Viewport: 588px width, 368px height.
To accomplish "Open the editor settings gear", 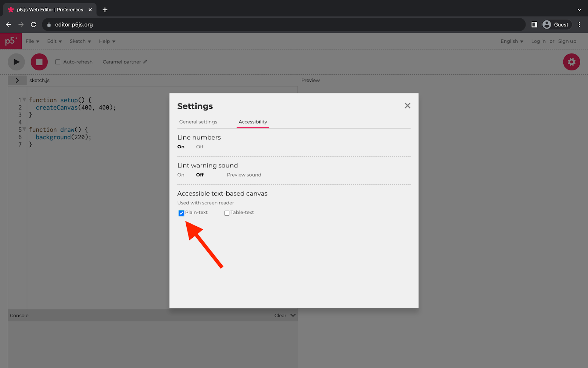I will (x=571, y=62).
